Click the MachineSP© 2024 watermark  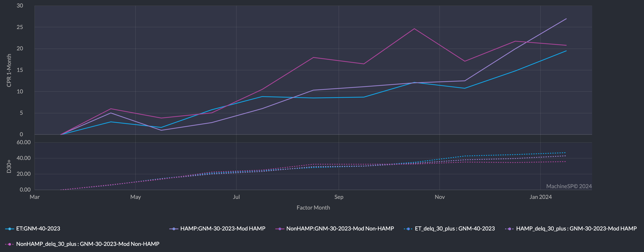tap(569, 186)
